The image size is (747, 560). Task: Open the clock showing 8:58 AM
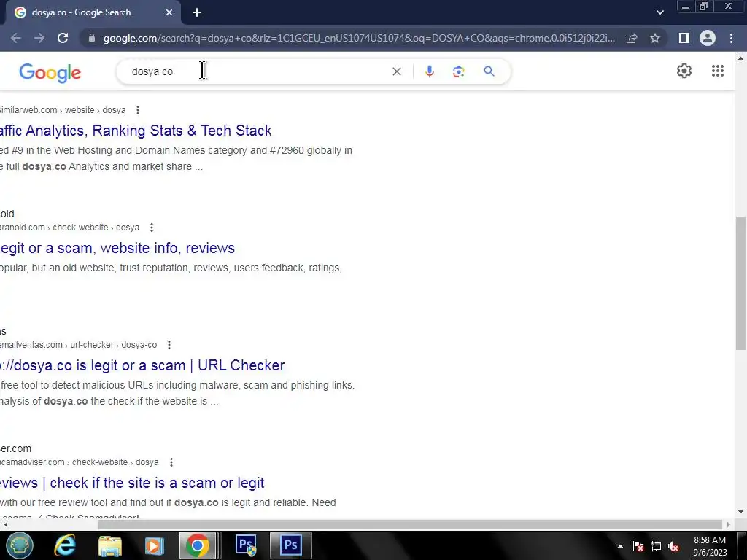click(x=710, y=545)
